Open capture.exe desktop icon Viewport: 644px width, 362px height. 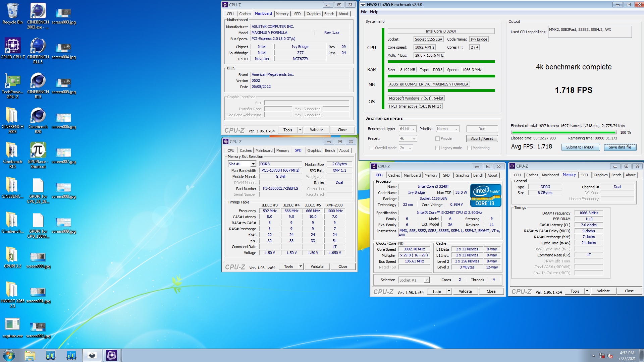[x=12, y=327]
